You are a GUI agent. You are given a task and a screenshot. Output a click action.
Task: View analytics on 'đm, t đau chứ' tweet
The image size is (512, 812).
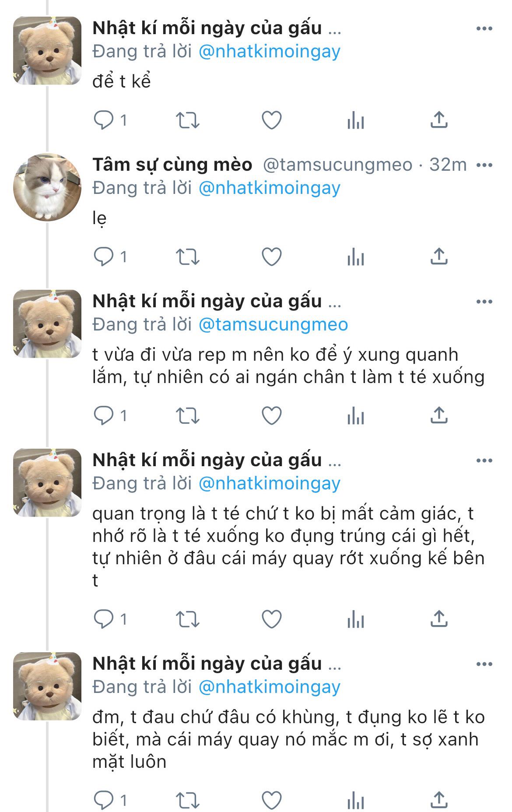click(355, 801)
